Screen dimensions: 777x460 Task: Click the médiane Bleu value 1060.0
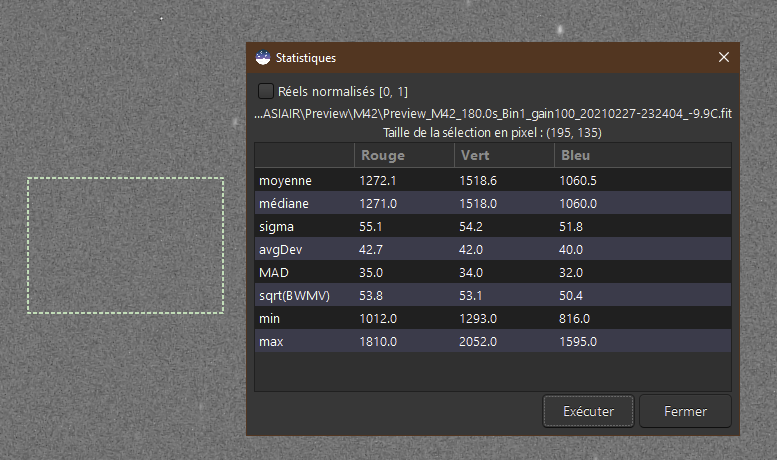[578, 203]
